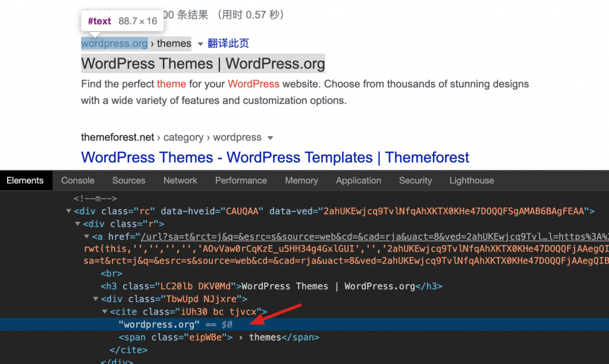Collapse the div class="r" node
Viewport: 609px width, 364px height.
tap(78, 224)
